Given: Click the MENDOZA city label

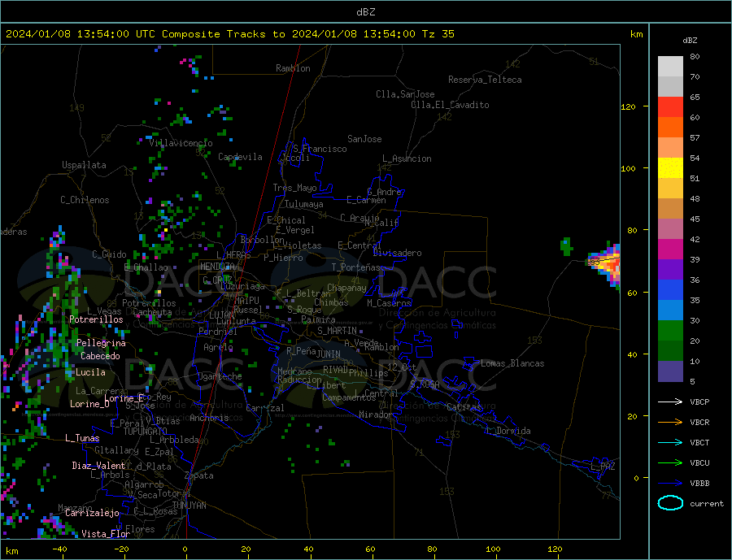Looking at the screenshot, I should tap(218, 267).
